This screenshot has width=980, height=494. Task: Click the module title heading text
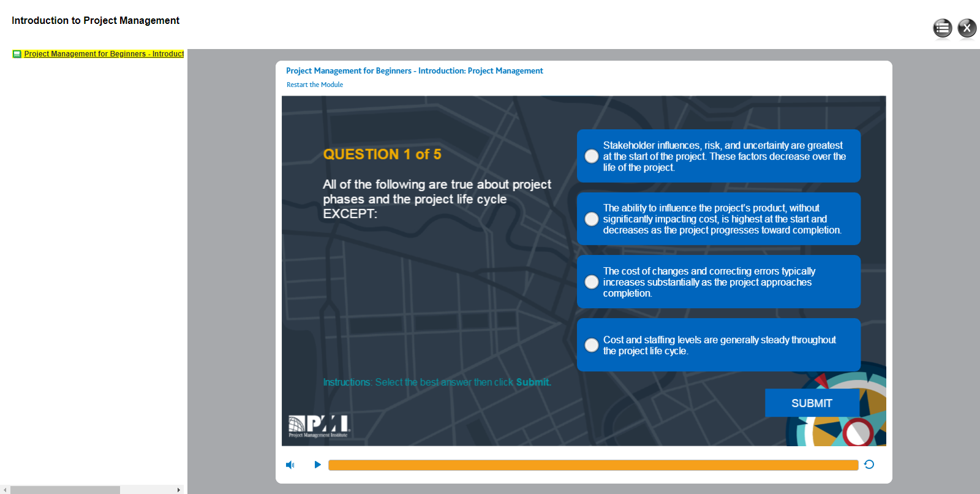point(415,71)
